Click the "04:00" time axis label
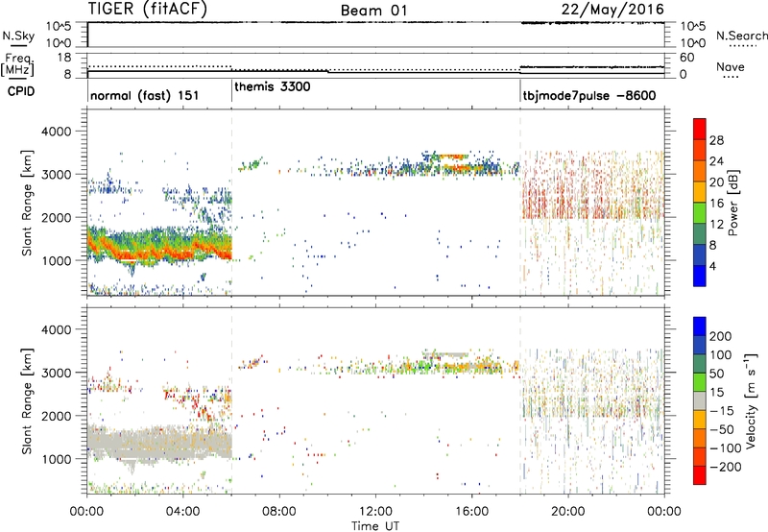This screenshot has width=768, height=532. click(182, 512)
